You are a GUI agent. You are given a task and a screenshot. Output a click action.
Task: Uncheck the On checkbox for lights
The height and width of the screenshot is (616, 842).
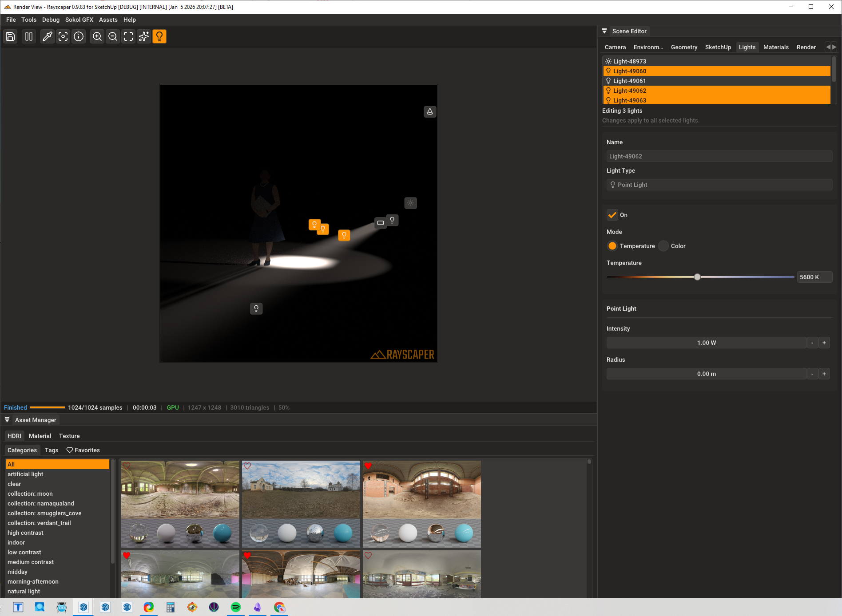pyautogui.click(x=612, y=215)
